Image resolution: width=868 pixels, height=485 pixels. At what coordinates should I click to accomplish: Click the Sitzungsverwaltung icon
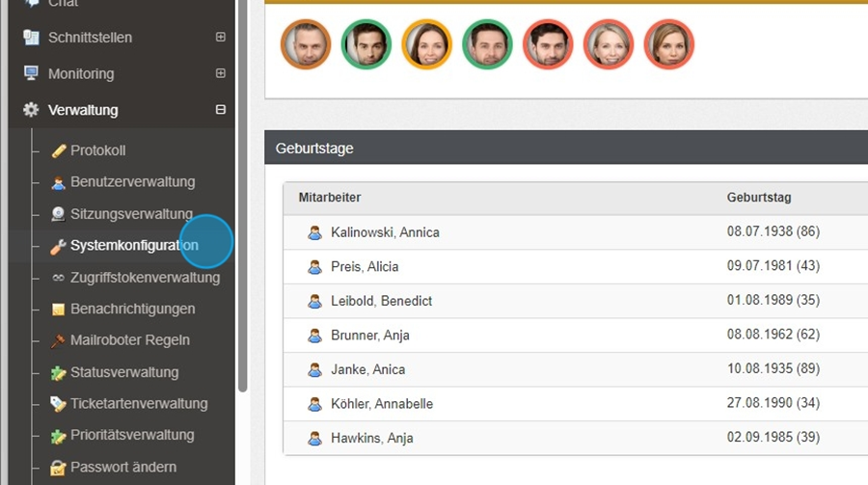coord(59,214)
